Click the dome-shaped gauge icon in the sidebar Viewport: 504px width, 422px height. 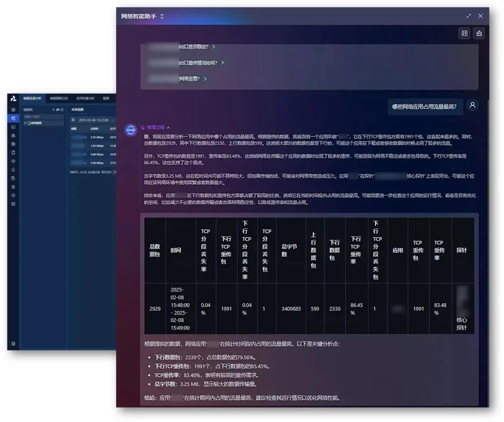tap(13, 136)
